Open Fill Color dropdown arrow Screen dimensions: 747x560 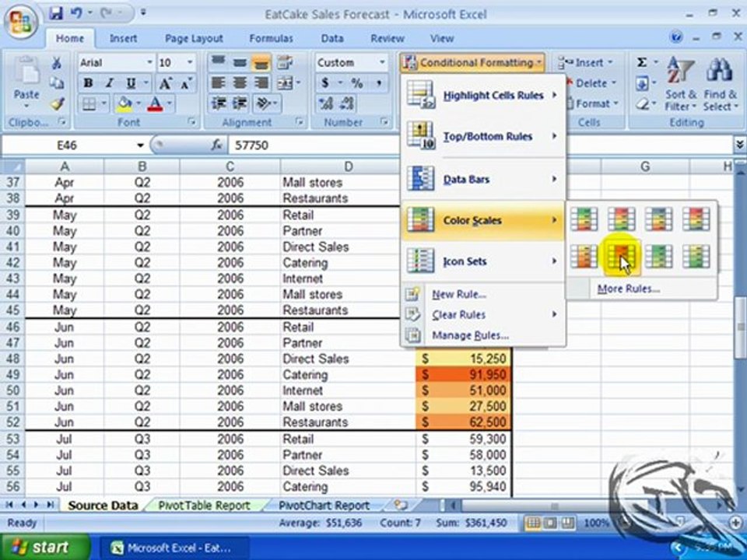click(x=139, y=103)
